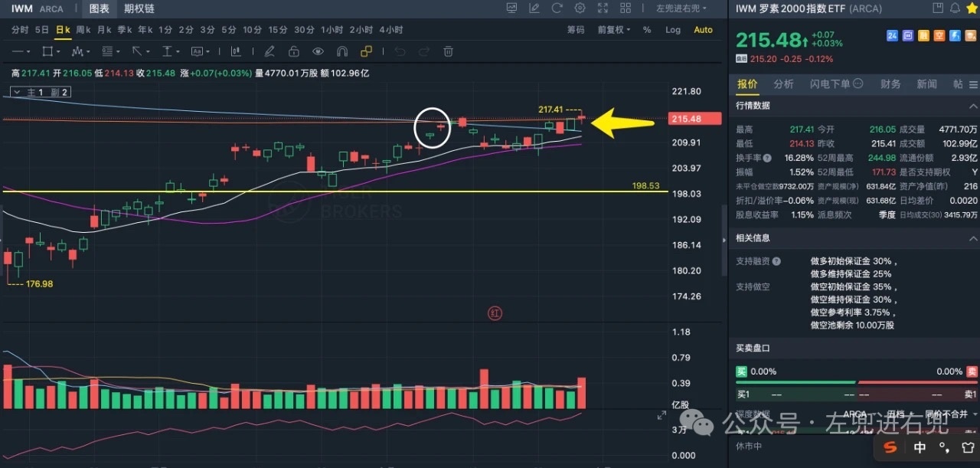Expand the chart pane corner arrows icon

(x=661, y=415)
